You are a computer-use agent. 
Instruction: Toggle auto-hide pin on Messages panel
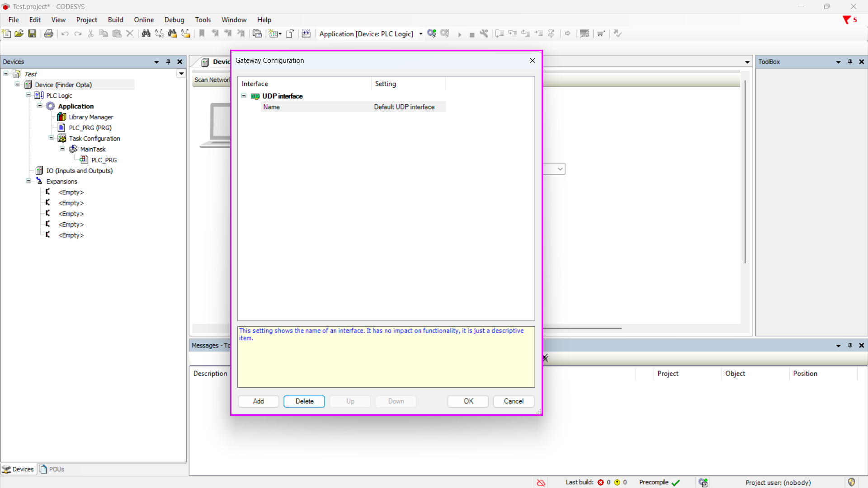[x=850, y=346]
